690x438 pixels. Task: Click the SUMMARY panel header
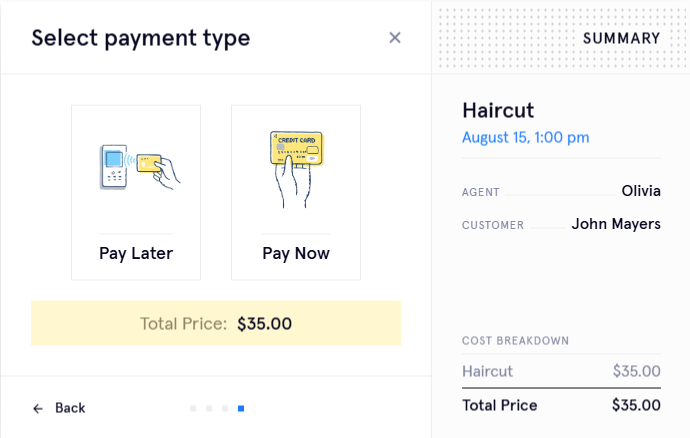pos(621,39)
